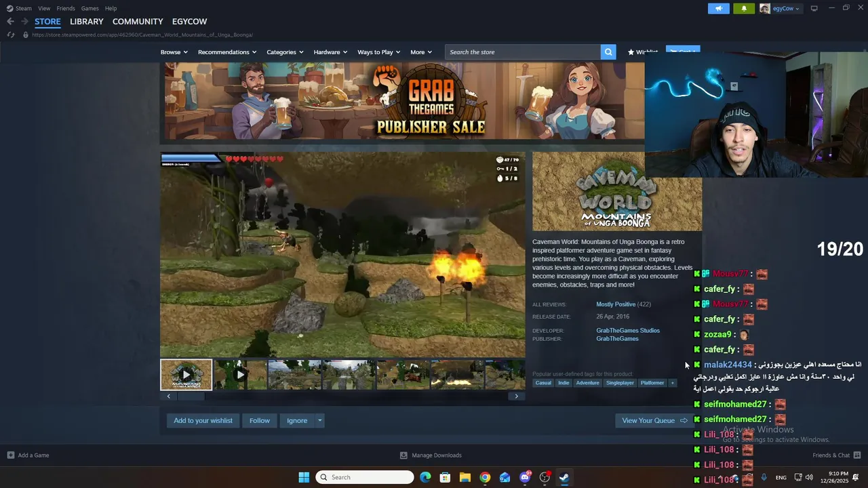Open File Explorer from the taskbar
868x488 pixels.
[x=465, y=477]
